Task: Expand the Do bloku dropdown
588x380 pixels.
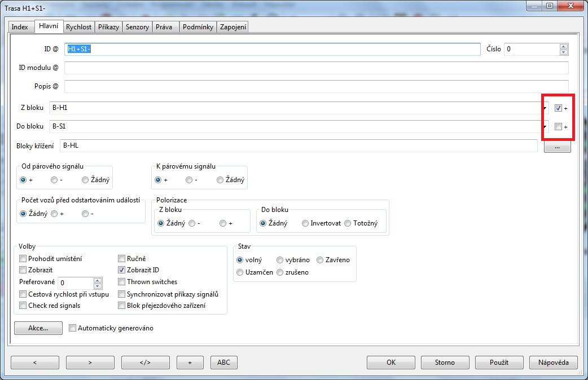Action: 545,126
